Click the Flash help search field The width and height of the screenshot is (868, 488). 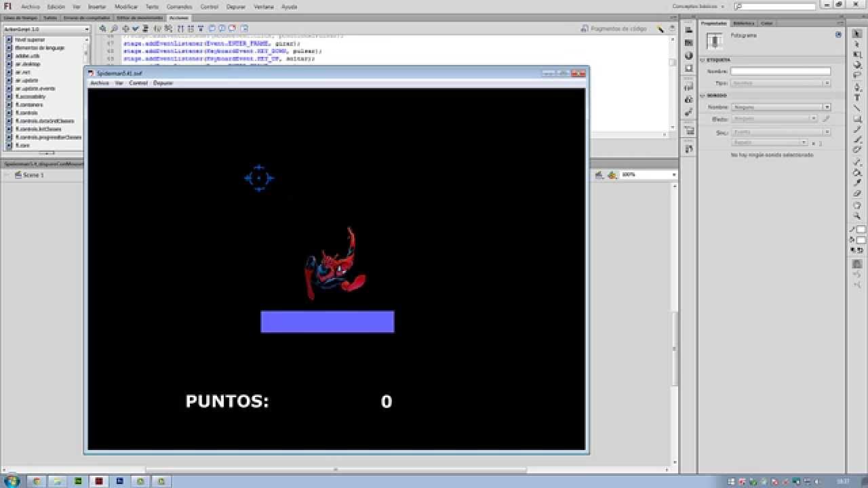(x=776, y=6)
